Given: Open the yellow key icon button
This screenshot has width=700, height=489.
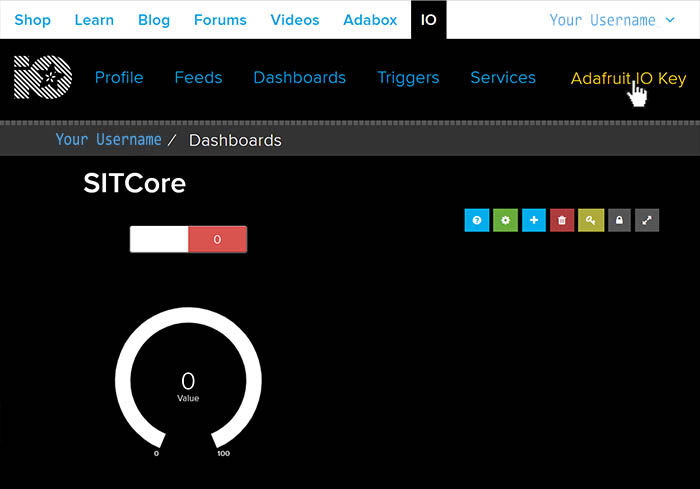Looking at the screenshot, I should (591, 220).
